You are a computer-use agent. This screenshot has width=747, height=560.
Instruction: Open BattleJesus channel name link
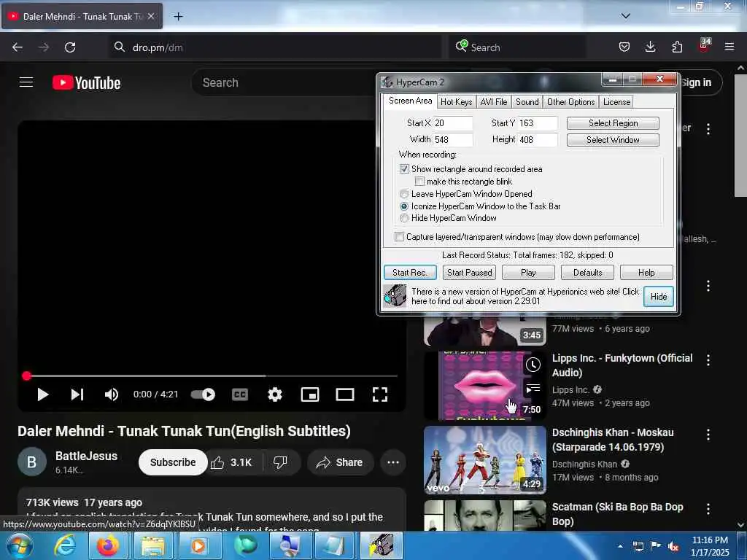pyautogui.click(x=86, y=456)
